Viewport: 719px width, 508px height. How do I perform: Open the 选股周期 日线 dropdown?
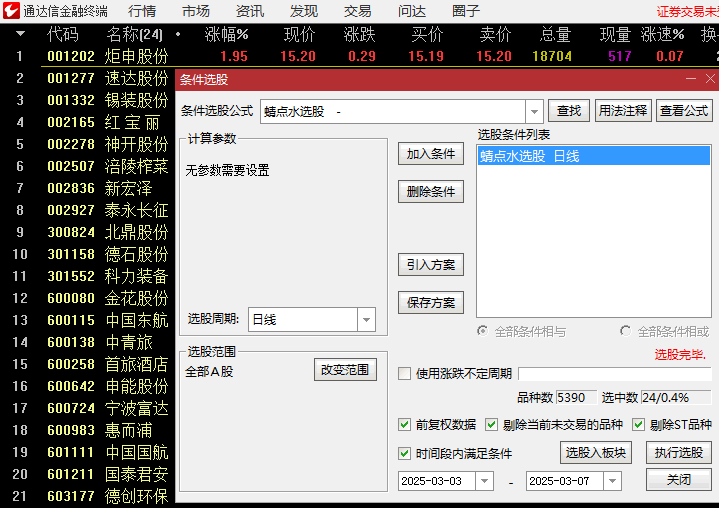pyautogui.click(x=366, y=320)
